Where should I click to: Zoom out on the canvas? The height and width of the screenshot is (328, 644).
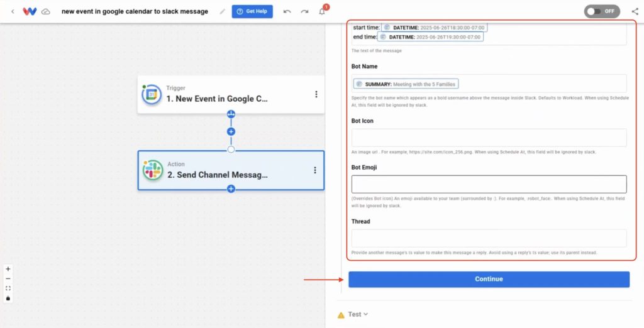(x=8, y=279)
